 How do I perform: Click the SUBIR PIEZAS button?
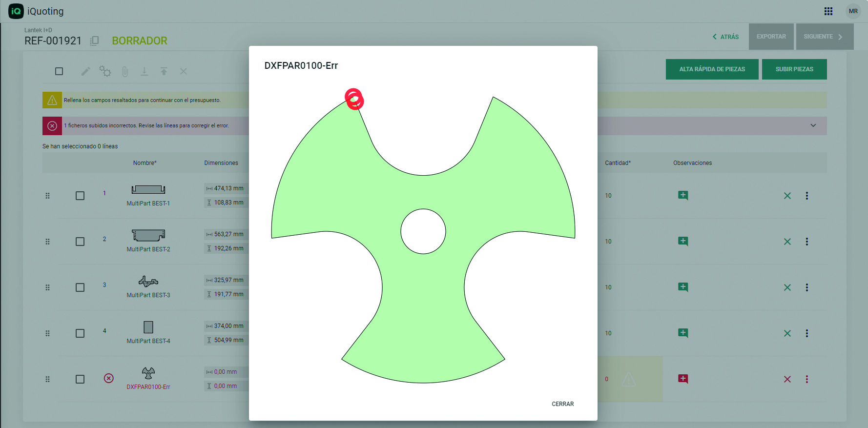tap(794, 69)
